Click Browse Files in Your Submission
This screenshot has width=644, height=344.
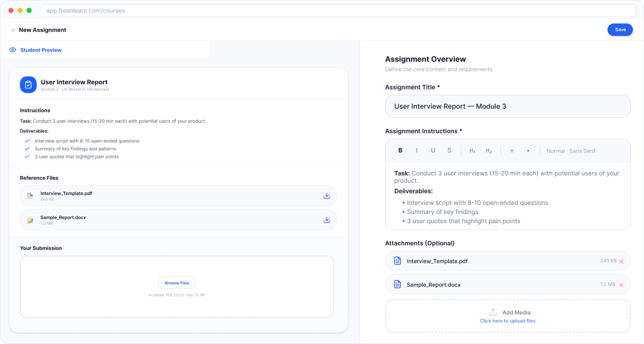[x=177, y=283]
